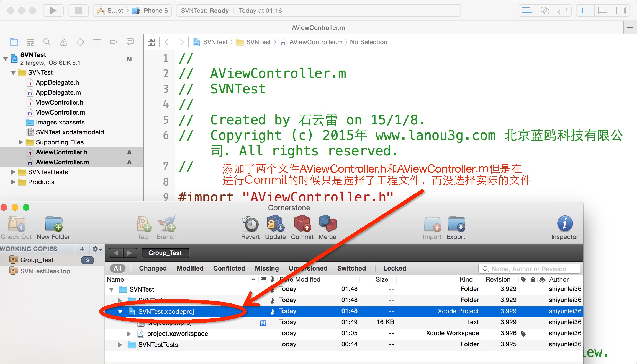Select the Locked filter tab
This screenshot has width=637, height=364.
point(395,268)
